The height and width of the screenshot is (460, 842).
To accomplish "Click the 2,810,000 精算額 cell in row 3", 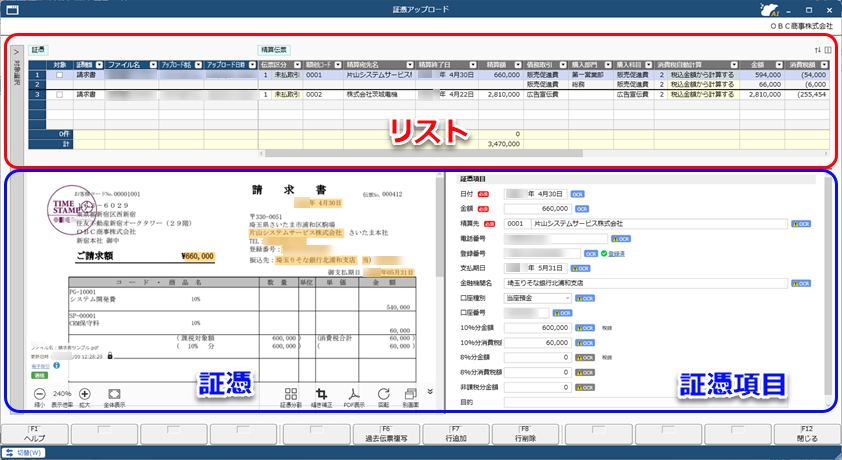I will [501, 94].
